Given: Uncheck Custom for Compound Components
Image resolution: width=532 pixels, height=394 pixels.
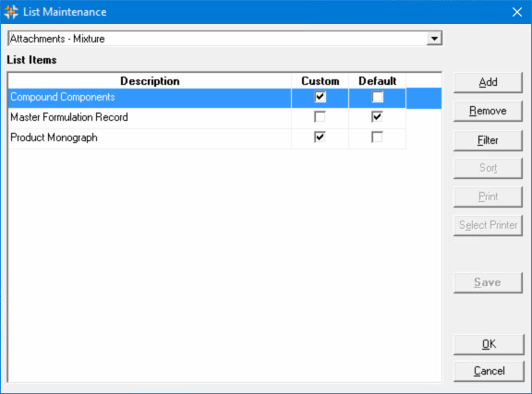Looking at the screenshot, I should tap(320, 97).
